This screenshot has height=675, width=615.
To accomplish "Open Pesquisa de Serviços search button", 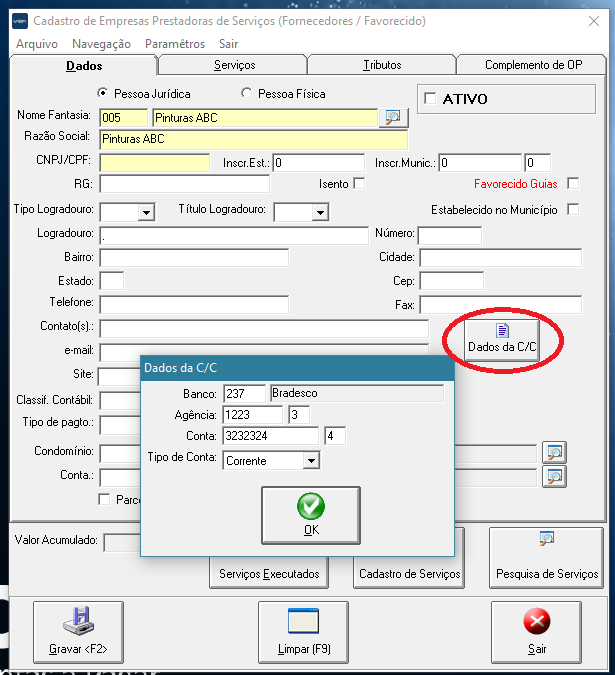I will click(546, 558).
